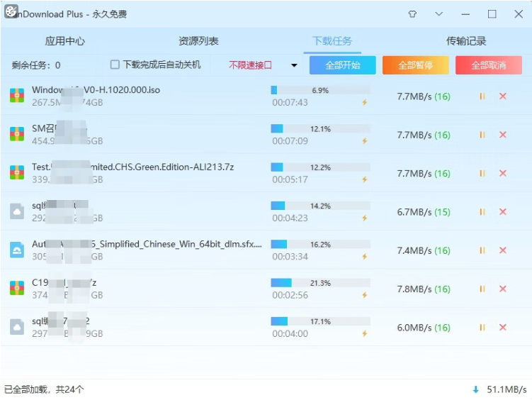
Task: Click remaining time 00:07:43
Action: (x=290, y=102)
